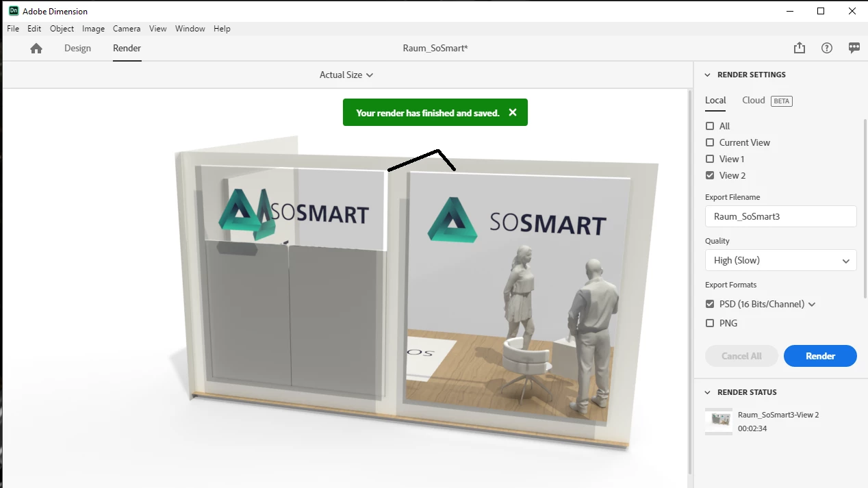Screen dimensions: 868x488
Task: Check the Current View checkbox
Action: pyautogui.click(x=710, y=142)
